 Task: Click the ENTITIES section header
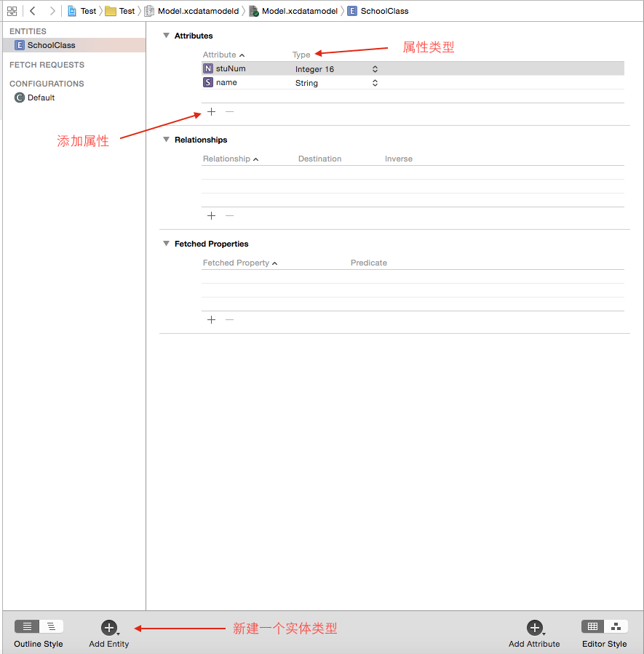[28, 31]
